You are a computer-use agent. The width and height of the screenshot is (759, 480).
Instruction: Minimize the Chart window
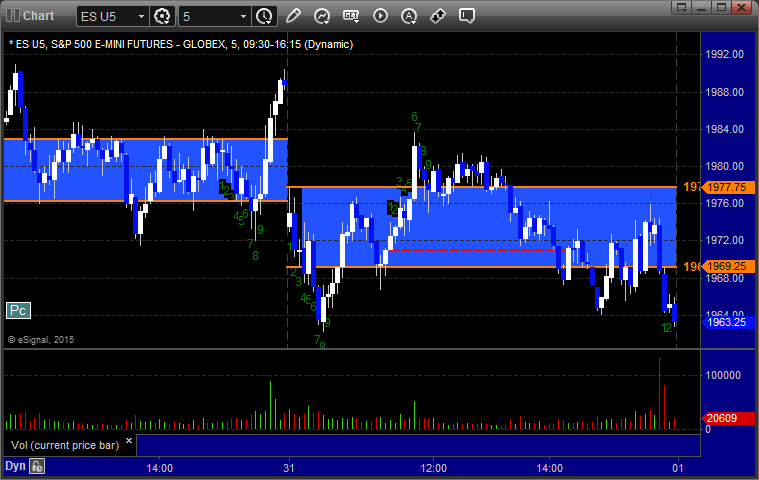coord(701,7)
